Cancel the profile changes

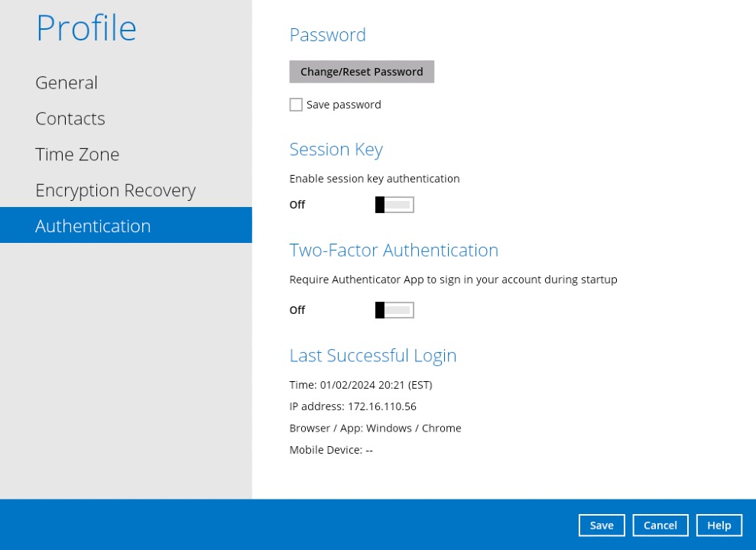coord(660,525)
